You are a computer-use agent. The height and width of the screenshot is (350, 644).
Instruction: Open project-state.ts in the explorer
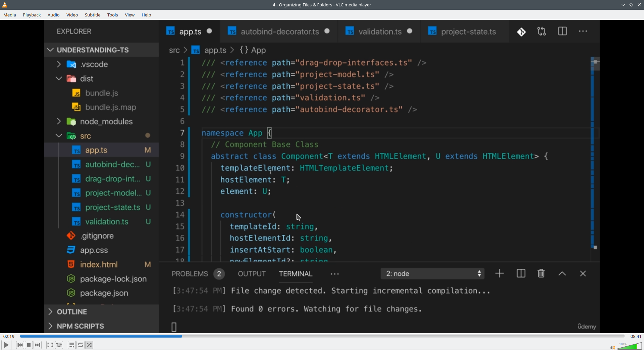101,208
